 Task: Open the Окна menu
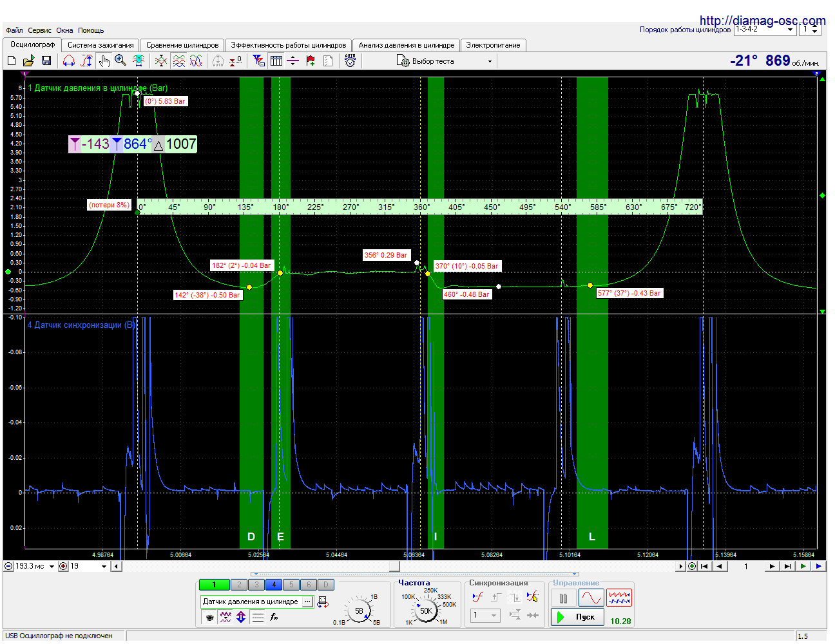pyautogui.click(x=64, y=30)
